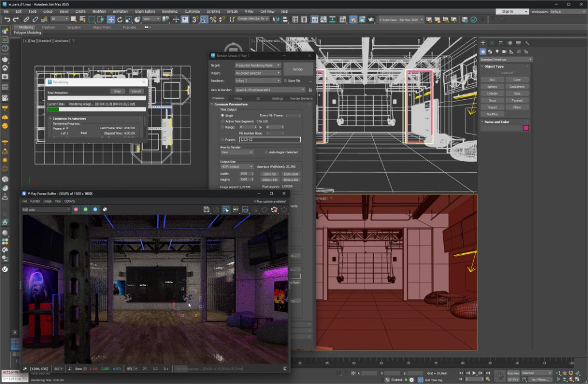
Task: Click the Frames input field showing 1,3,5-12
Action: tap(270, 140)
